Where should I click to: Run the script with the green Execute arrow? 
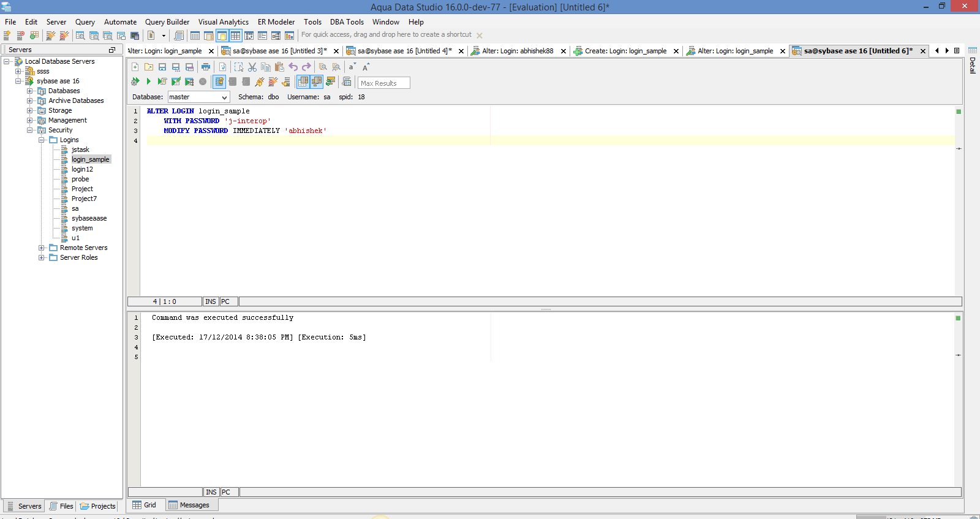tap(148, 81)
